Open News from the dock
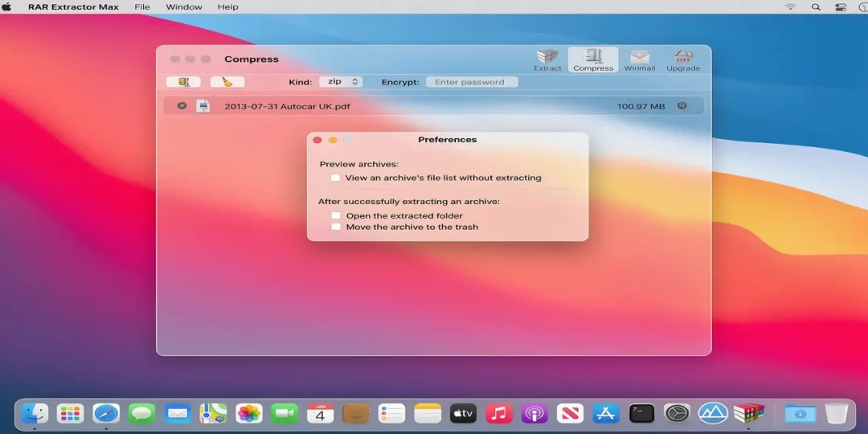 [570, 413]
